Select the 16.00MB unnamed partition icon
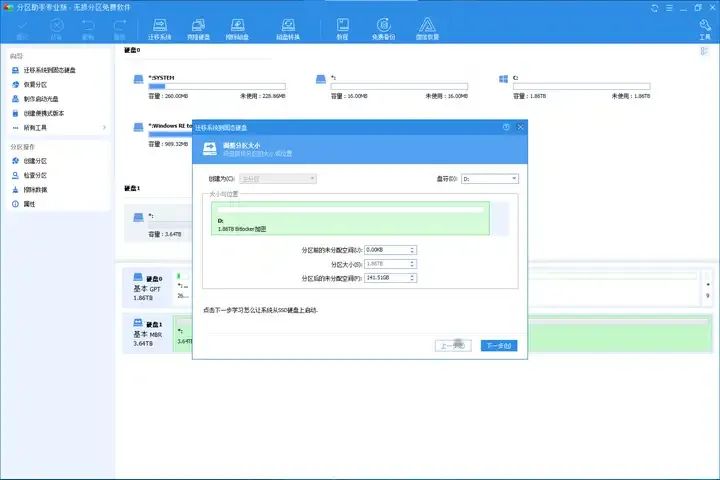The height and width of the screenshot is (480, 720). coord(321,79)
